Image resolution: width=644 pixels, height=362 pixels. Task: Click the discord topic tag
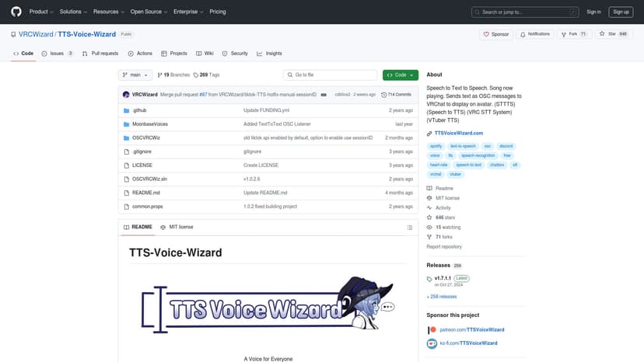(x=506, y=146)
